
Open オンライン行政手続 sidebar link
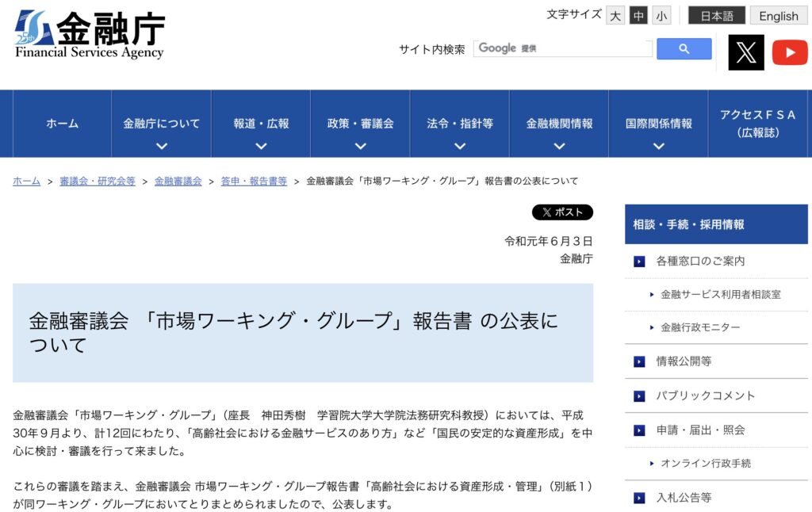705,464
